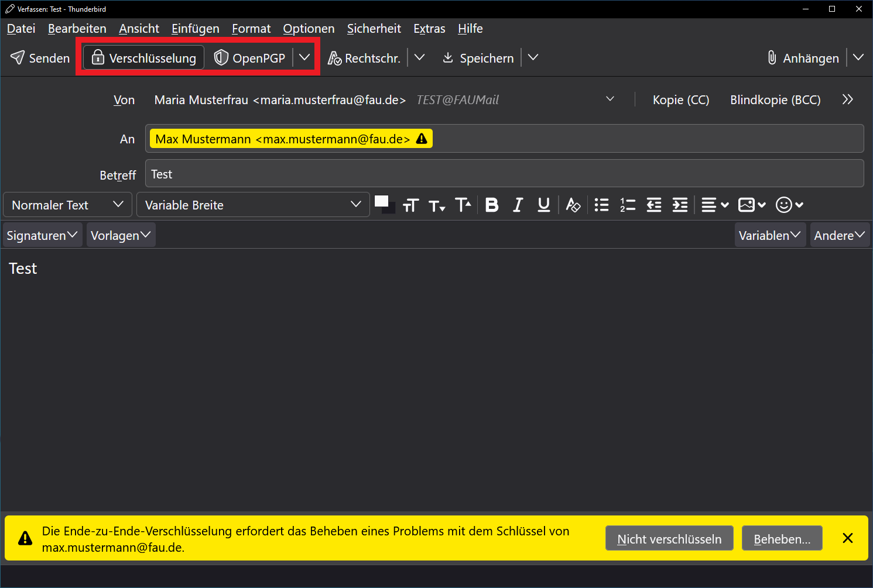Viewport: 873px width, 588px height.
Task: Decrease text indent
Action: 653,205
